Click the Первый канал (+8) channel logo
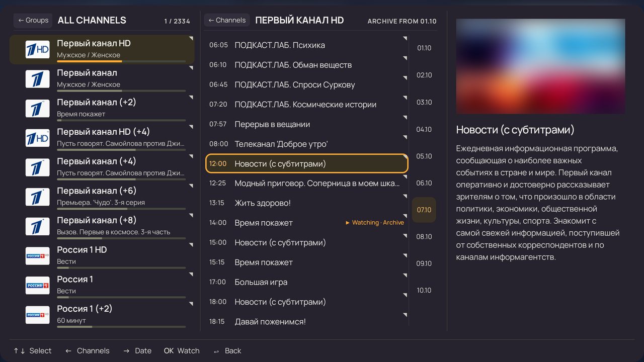The image size is (644, 362). click(x=38, y=226)
